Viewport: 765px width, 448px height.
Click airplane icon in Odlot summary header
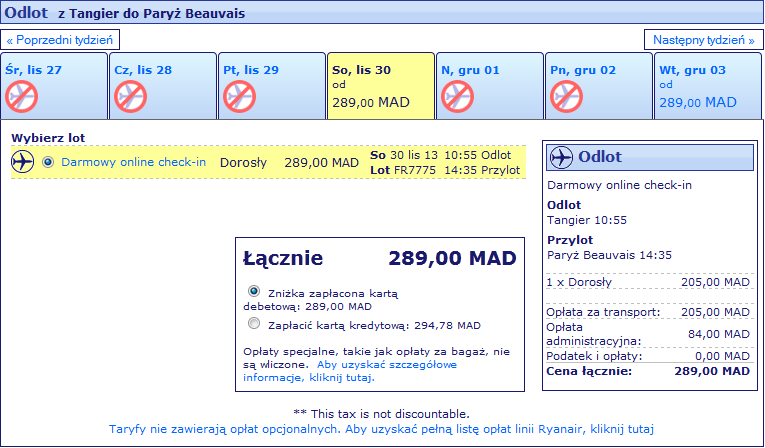[561, 157]
